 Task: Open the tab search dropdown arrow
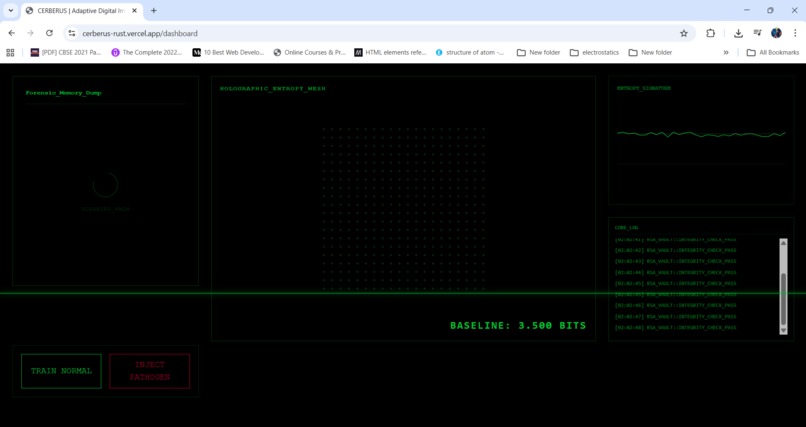click(x=10, y=10)
